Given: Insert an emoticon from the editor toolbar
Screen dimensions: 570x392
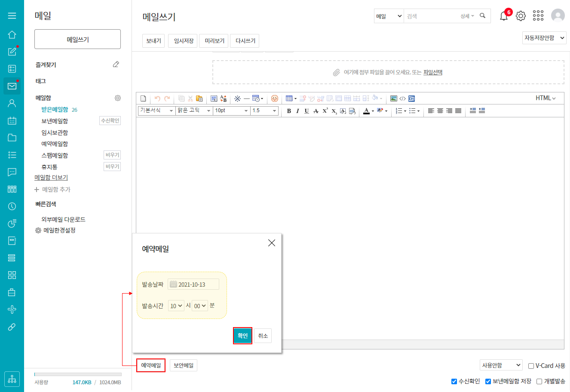Looking at the screenshot, I should (x=275, y=98).
